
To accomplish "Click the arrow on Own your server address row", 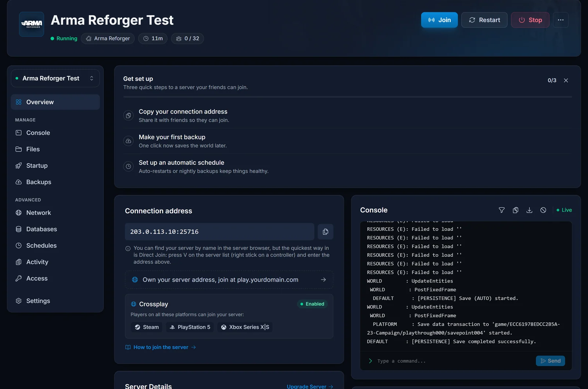I will point(323,280).
